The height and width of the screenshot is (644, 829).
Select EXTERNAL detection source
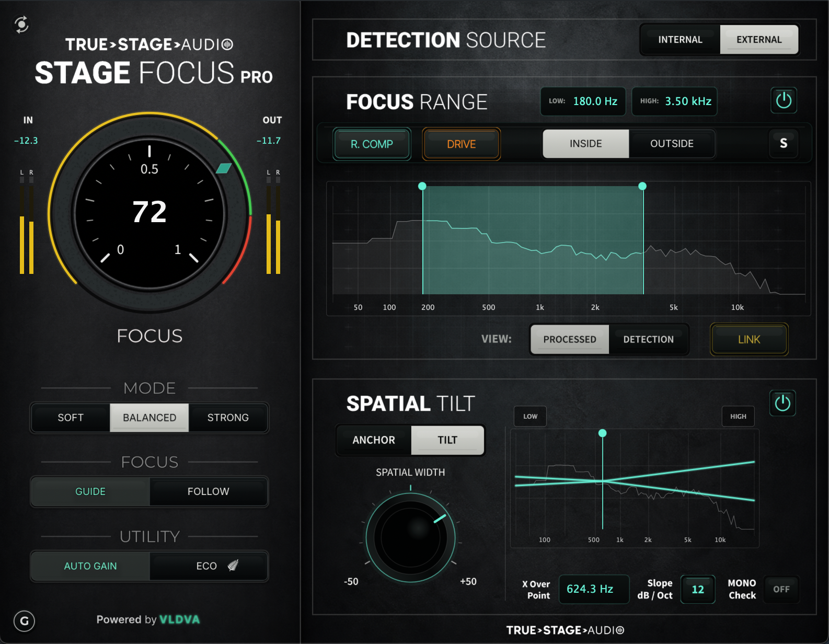(x=759, y=40)
